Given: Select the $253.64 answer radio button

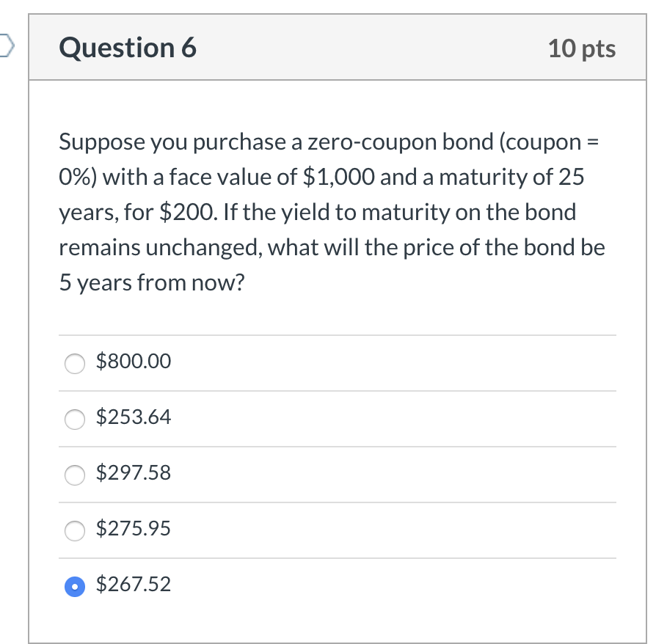Looking at the screenshot, I should [74, 419].
